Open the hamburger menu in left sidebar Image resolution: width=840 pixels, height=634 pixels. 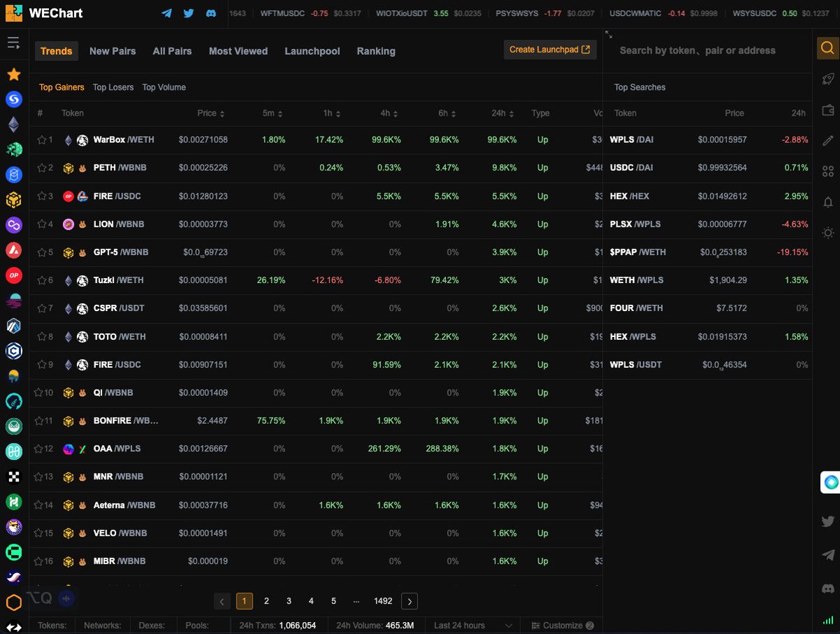[x=13, y=43]
